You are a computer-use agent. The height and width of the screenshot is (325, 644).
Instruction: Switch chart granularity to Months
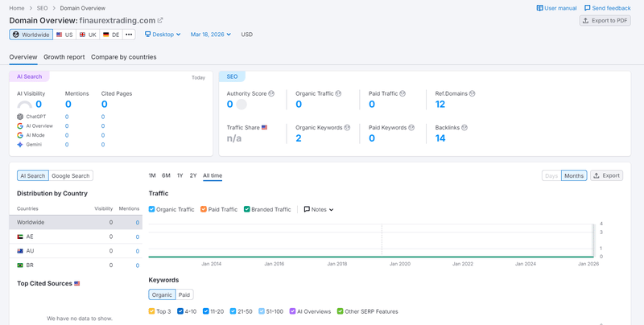pos(574,175)
